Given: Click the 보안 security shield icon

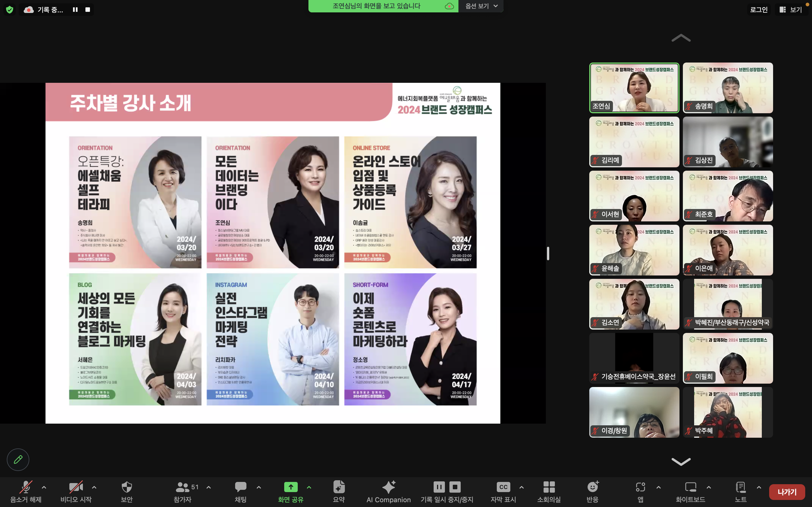Looking at the screenshot, I should [127, 487].
